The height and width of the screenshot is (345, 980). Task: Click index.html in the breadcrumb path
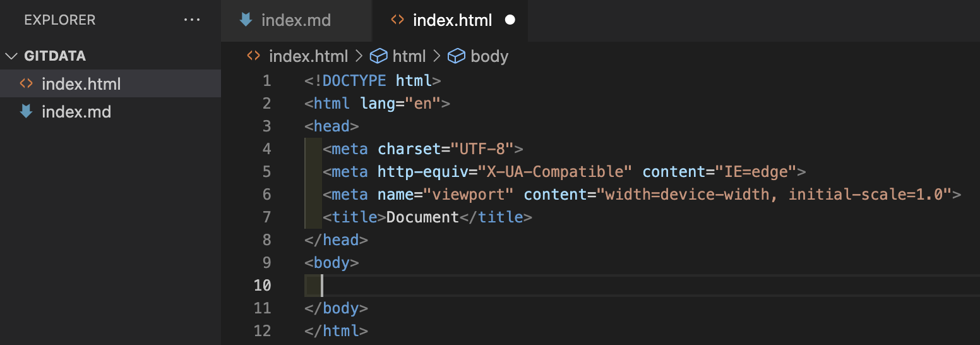pyautogui.click(x=308, y=56)
